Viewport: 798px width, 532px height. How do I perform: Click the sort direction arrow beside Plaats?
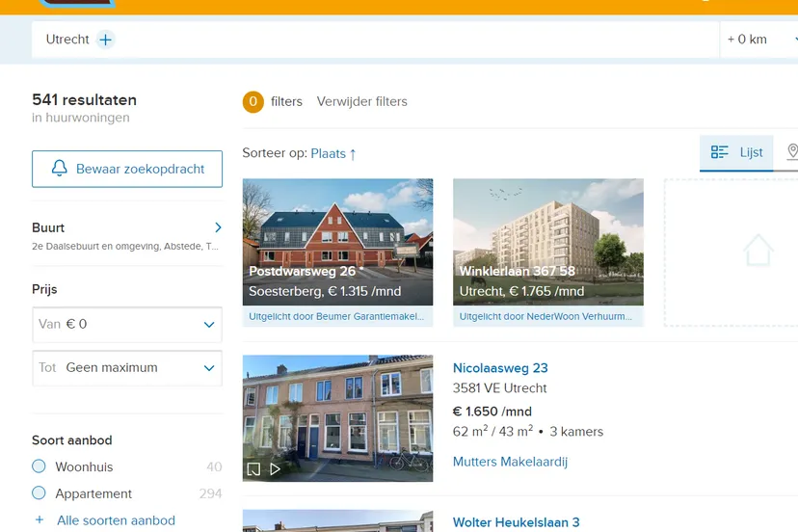click(x=353, y=153)
